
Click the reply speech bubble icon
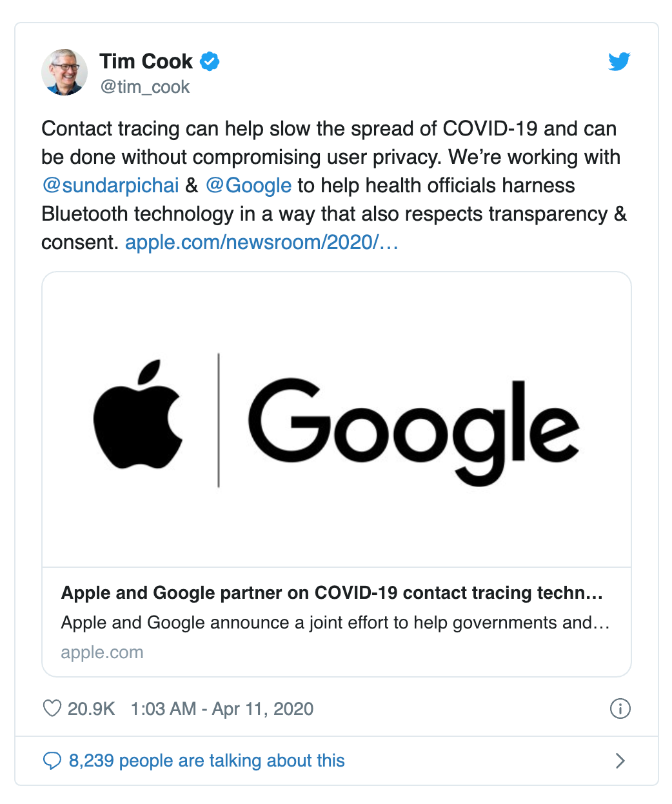(x=52, y=761)
